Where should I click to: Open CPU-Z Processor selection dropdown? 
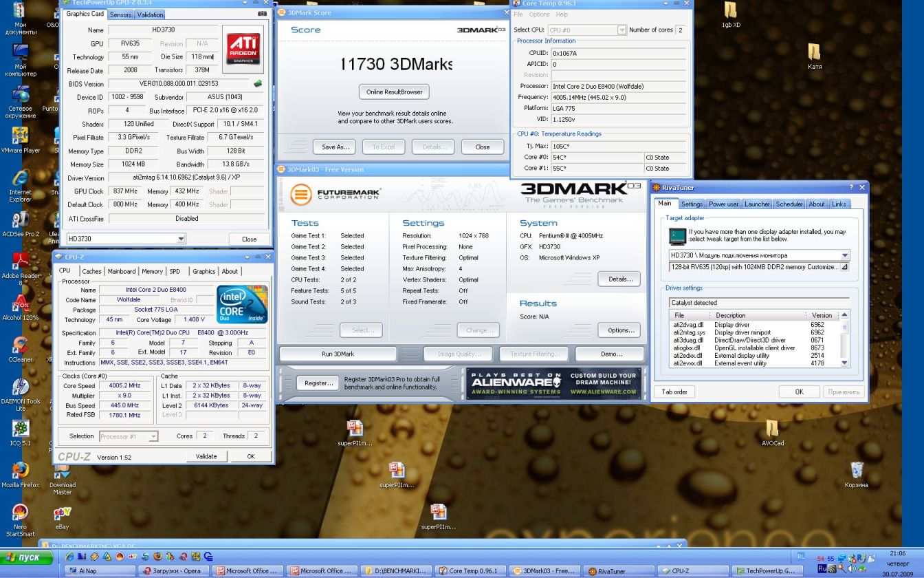pos(129,436)
